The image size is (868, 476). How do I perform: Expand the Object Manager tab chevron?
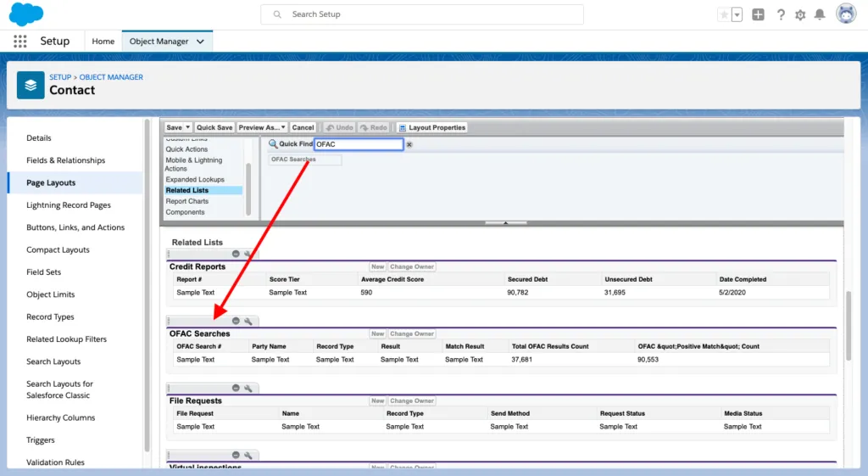200,42
